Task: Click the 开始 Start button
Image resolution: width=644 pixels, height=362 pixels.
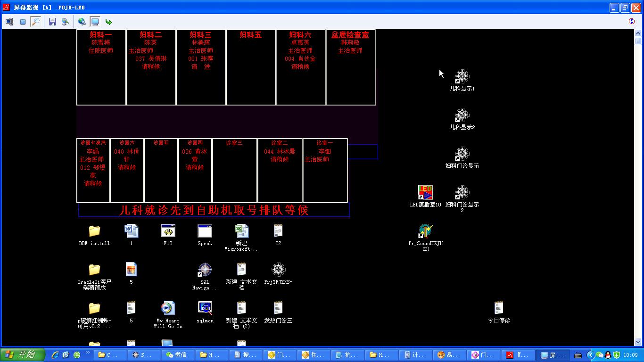Action: click(23, 355)
